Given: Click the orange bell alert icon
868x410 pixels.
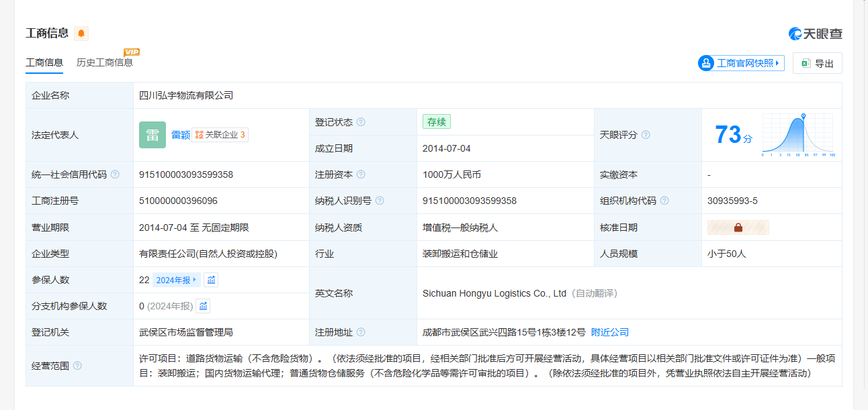Looking at the screenshot, I should (x=81, y=34).
